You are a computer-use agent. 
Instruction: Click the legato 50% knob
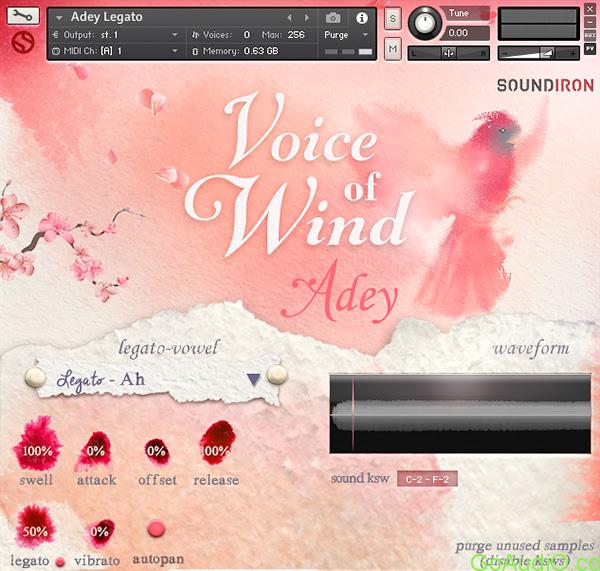[x=36, y=527]
